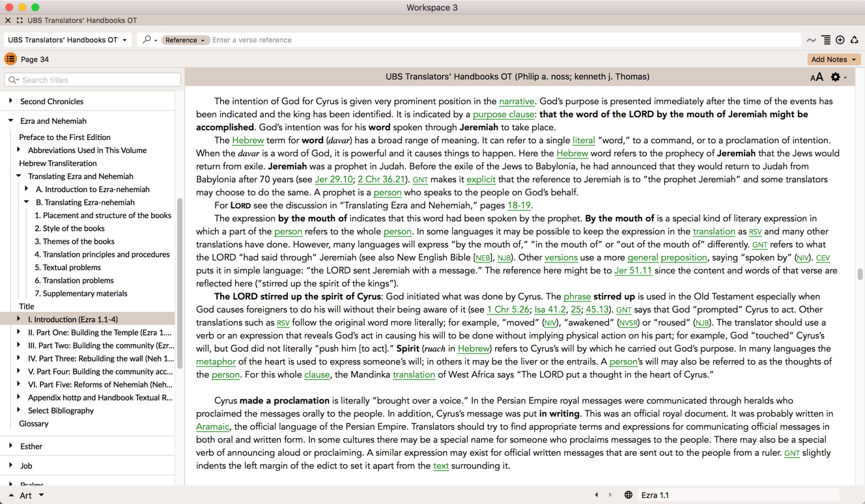Toggle the table of contents panel button
Screen dimensions: 865x504
10,59
